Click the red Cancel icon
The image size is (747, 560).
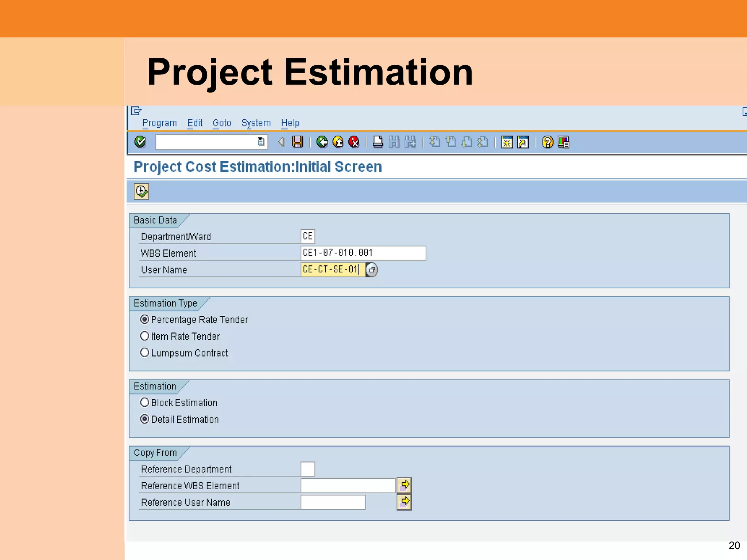coord(354,142)
